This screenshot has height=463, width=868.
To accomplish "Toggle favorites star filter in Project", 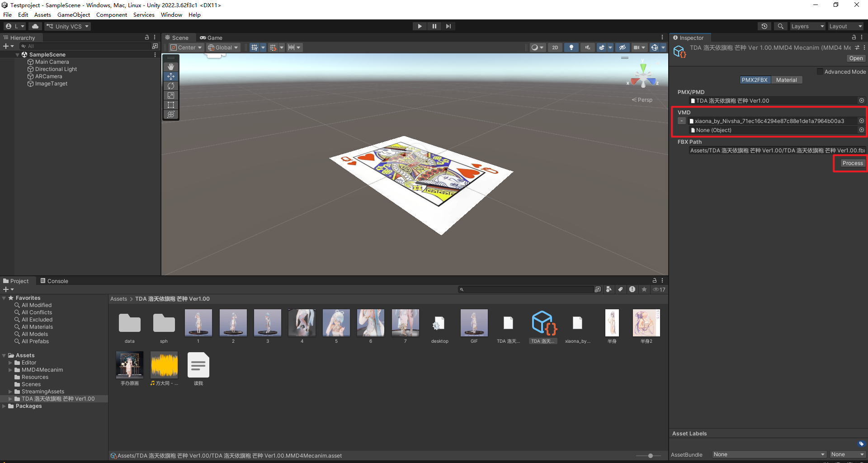I will coord(644,289).
